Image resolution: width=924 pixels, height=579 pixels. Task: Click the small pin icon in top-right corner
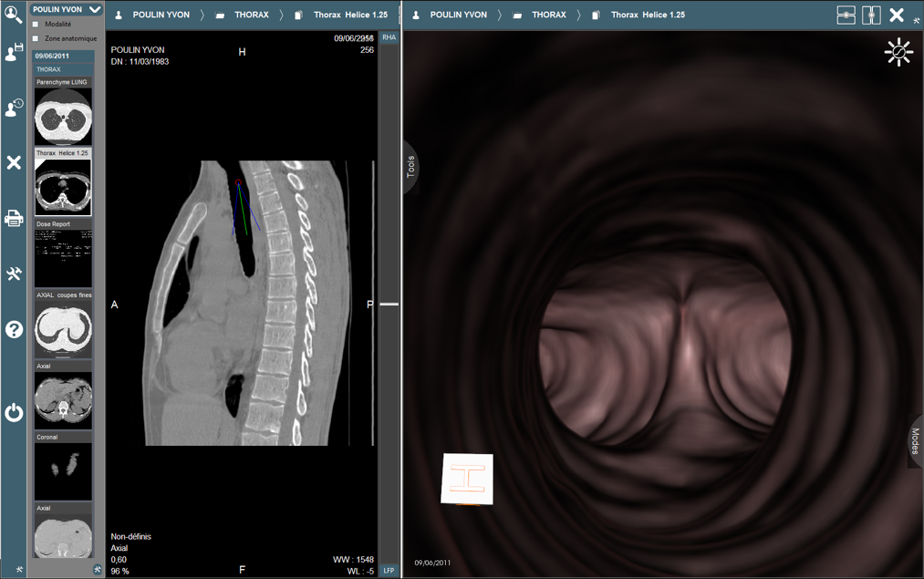pos(917,21)
